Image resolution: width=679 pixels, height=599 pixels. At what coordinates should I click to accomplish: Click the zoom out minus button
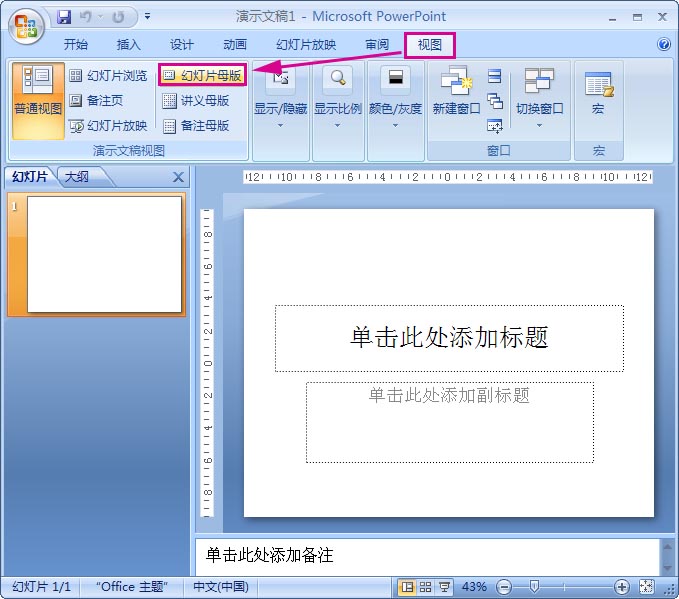point(504,587)
